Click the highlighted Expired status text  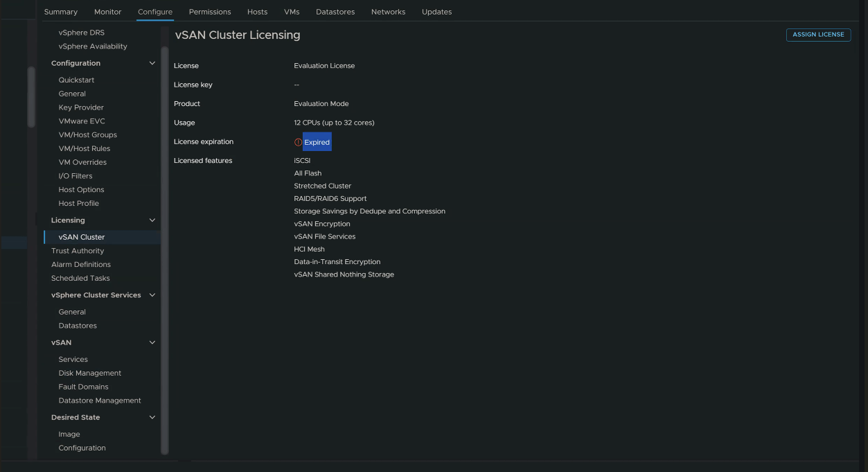tap(317, 142)
